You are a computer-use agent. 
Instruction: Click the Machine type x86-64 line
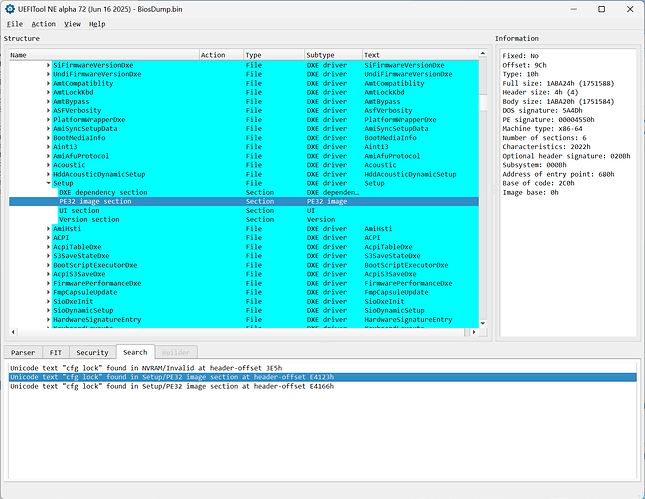coord(543,128)
